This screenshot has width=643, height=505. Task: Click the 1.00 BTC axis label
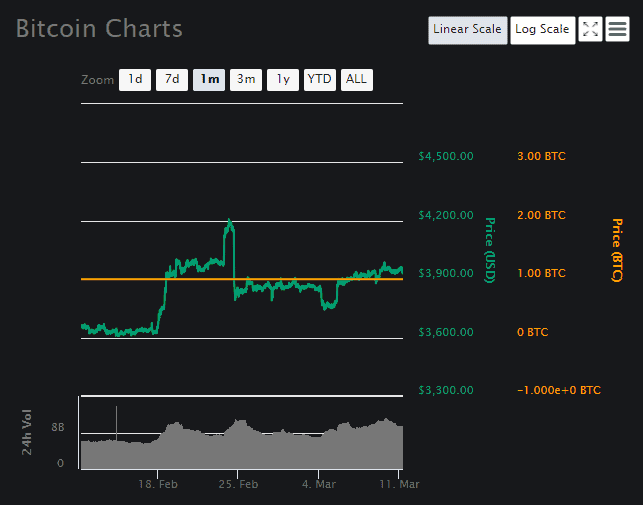(x=541, y=273)
